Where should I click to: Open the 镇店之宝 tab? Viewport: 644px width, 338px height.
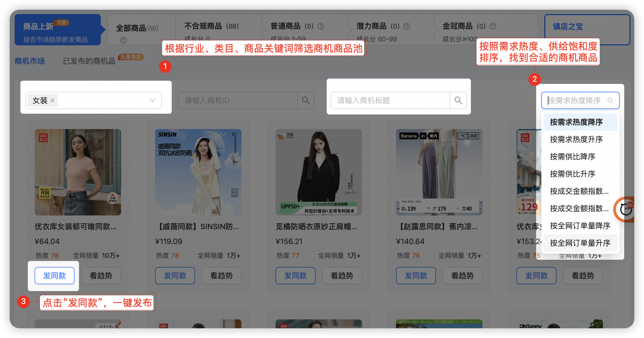coord(568,26)
